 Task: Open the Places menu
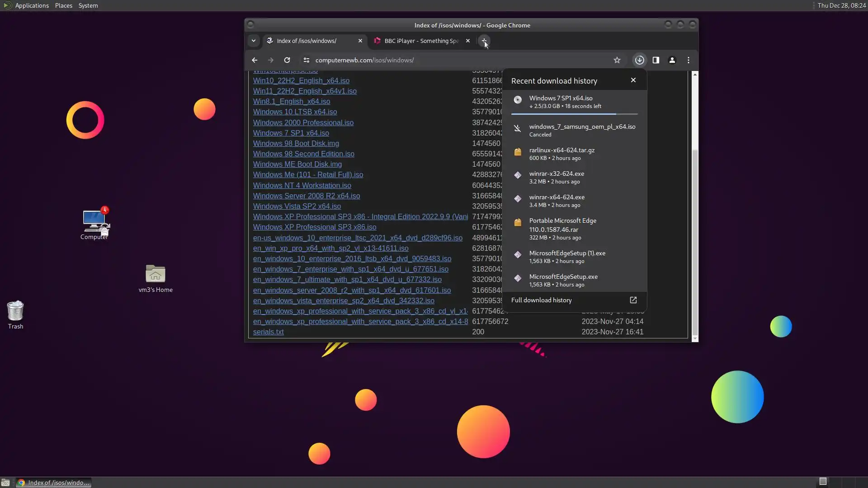tap(63, 5)
